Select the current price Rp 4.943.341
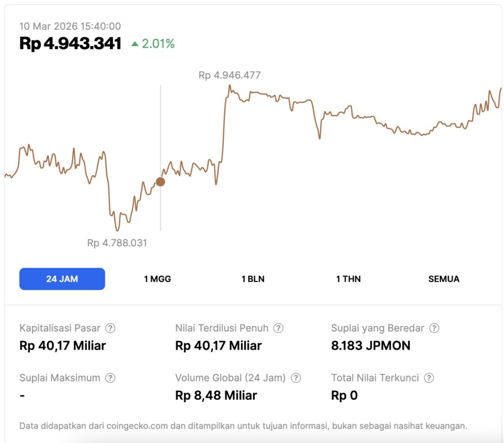Screen dimensions: 504x443 tap(69, 43)
